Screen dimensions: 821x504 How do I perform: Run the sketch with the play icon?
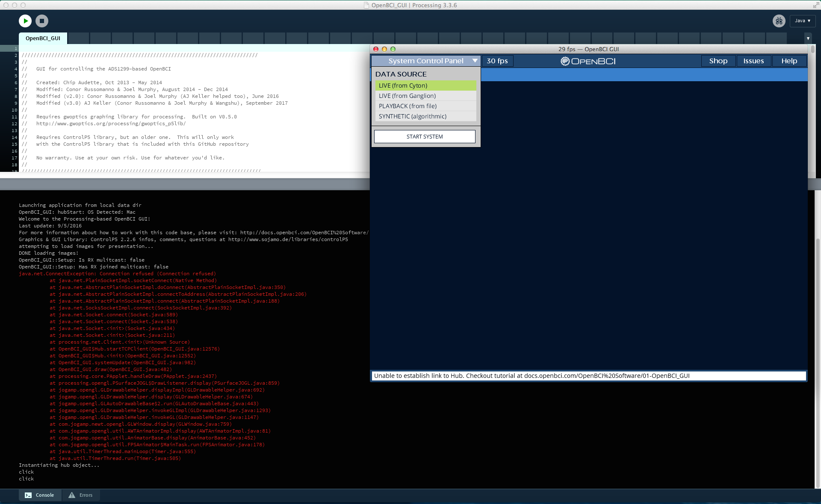(x=25, y=21)
